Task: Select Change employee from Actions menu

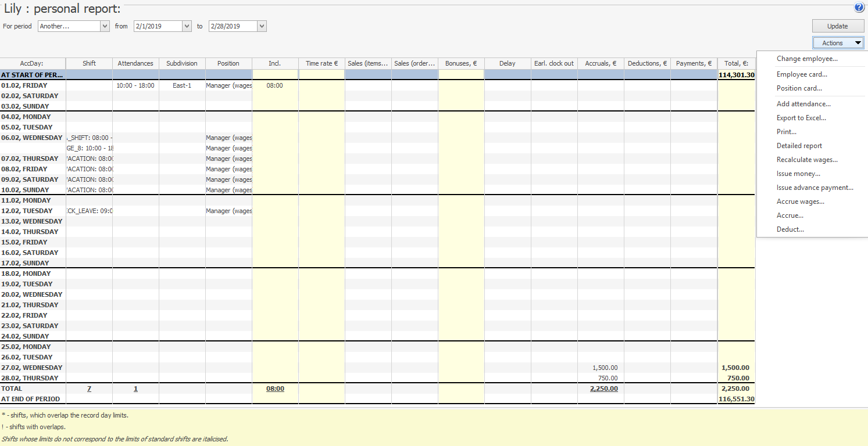Action: pyautogui.click(x=807, y=59)
